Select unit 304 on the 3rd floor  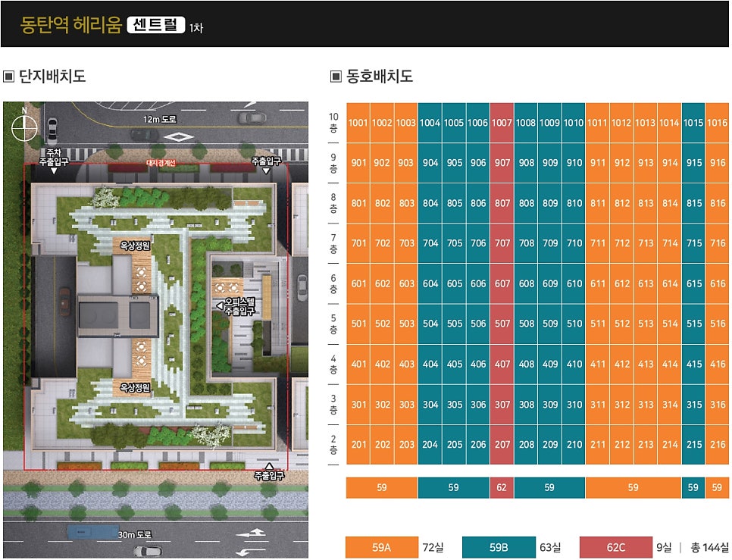coord(430,405)
